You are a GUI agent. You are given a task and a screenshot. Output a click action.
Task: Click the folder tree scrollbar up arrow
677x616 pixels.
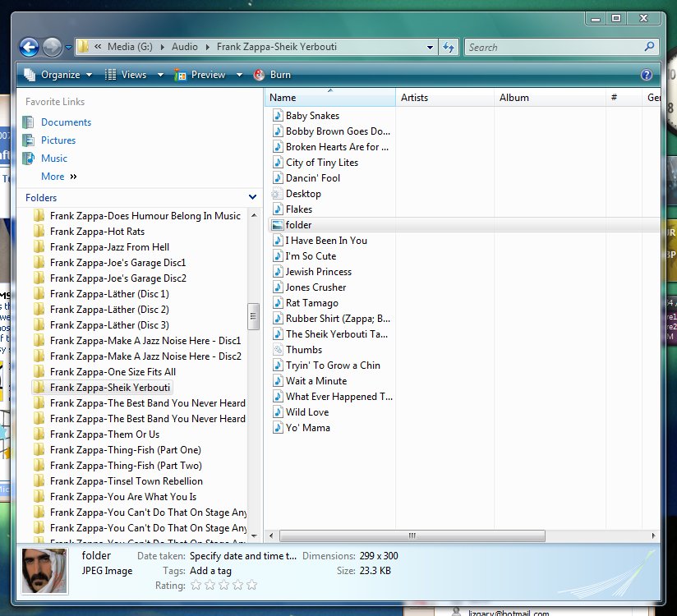pyautogui.click(x=254, y=215)
